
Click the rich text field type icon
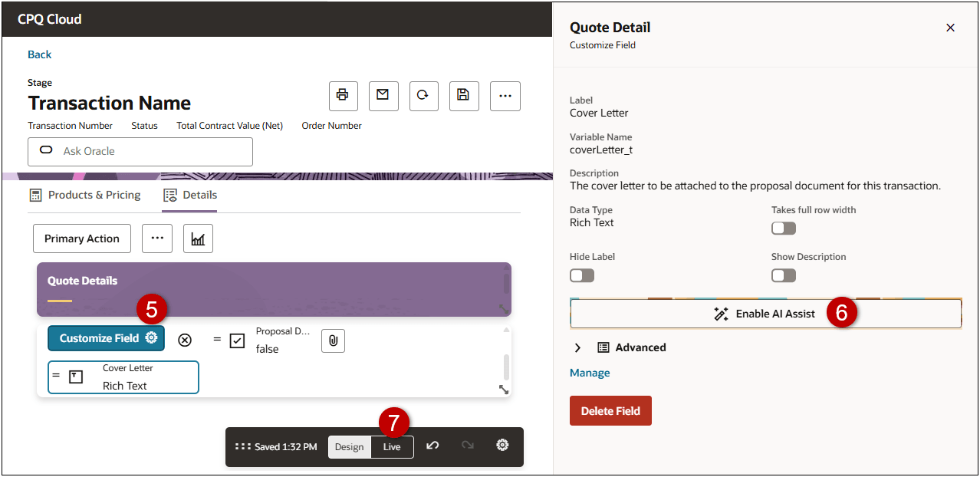tap(76, 377)
